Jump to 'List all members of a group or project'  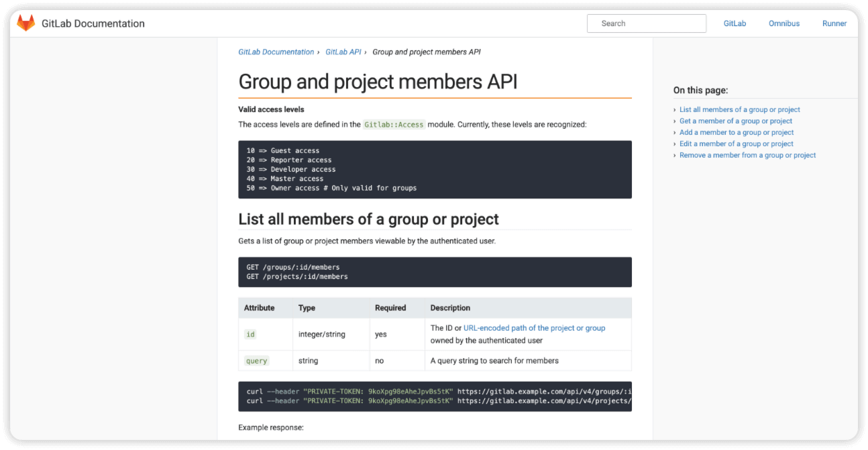[740, 109]
